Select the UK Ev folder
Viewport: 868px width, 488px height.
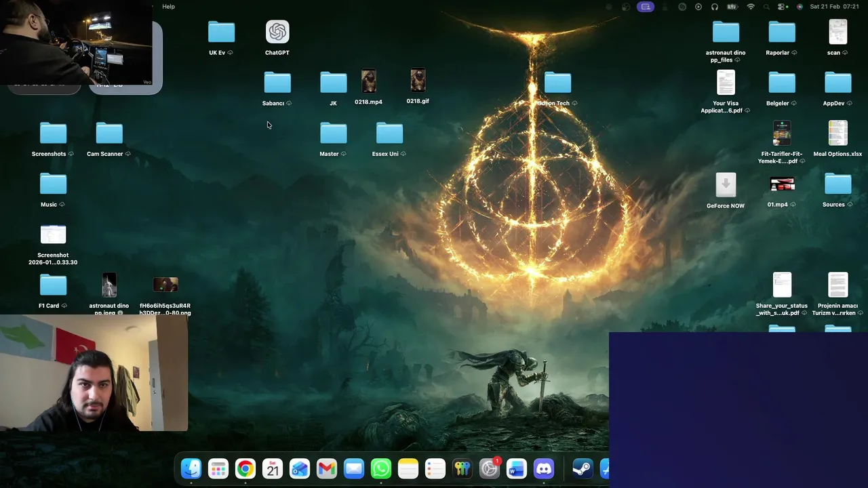221,32
